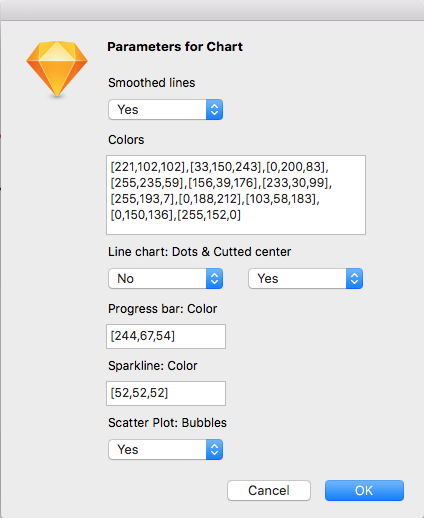Click the dialog title bar
The image size is (424, 518).
click(x=212, y=10)
